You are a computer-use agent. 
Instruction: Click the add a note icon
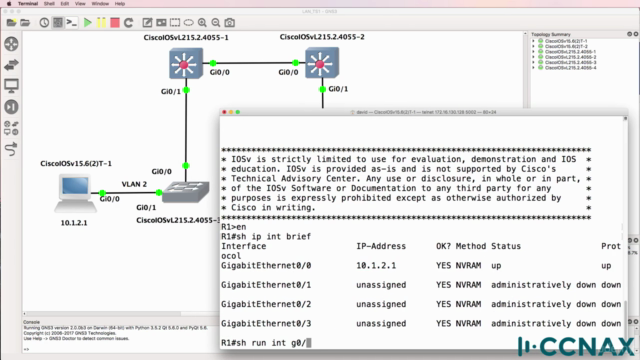tap(147, 22)
